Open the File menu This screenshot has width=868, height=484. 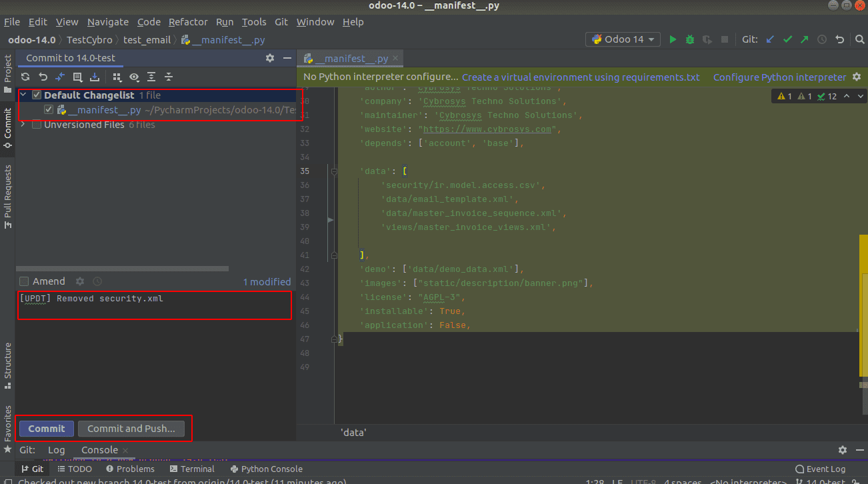pyautogui.click(x=12, y=22)
